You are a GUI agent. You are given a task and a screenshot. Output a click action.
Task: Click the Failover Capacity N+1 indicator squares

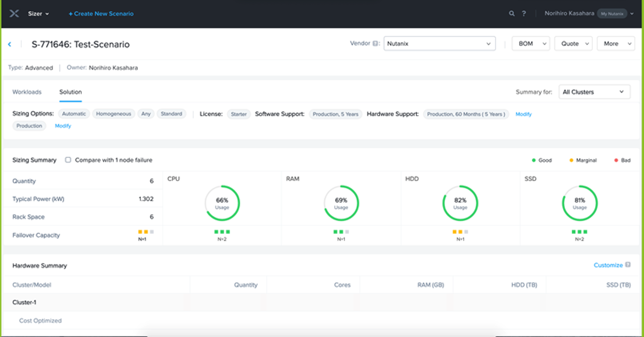coord(146,232)
